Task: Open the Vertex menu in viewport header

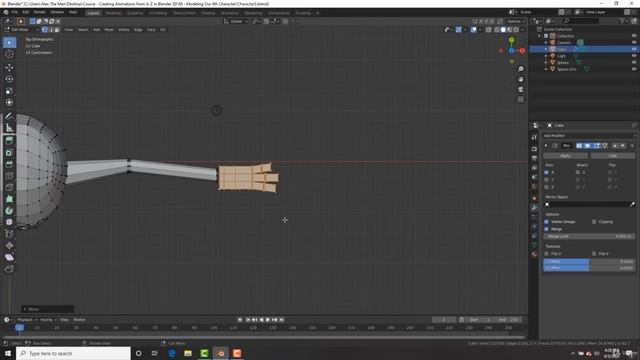Action: (x=124, y=30)
